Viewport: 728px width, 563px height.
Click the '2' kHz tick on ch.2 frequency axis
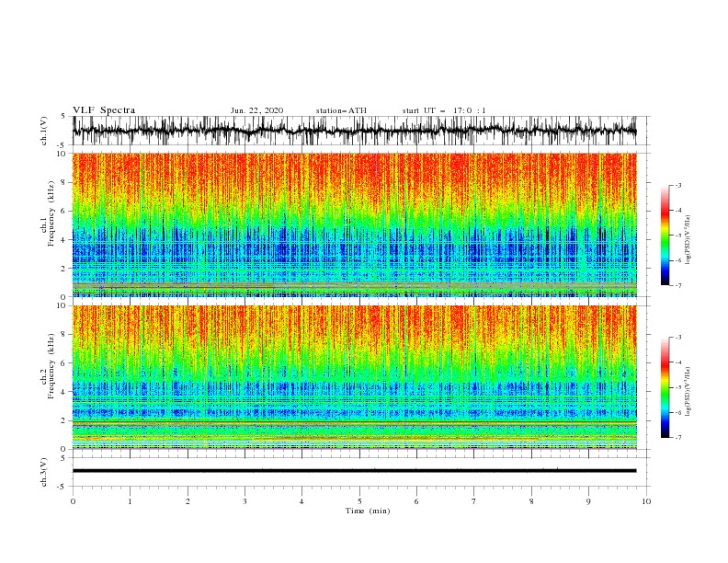[63, 420]
